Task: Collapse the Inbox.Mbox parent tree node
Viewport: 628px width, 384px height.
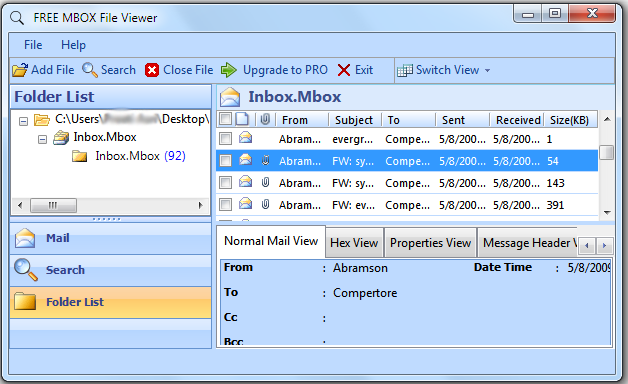Action: click(x=42, y=139)
